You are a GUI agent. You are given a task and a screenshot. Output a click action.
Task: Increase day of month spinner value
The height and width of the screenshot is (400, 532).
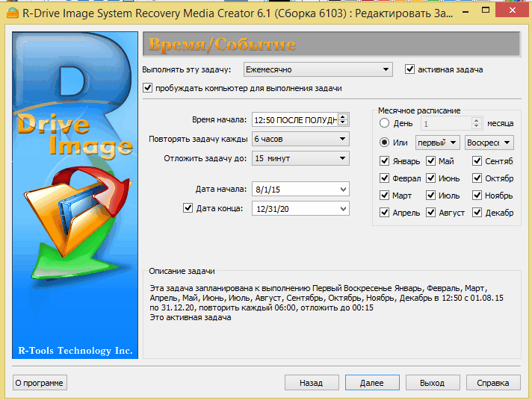coord(477,120)
